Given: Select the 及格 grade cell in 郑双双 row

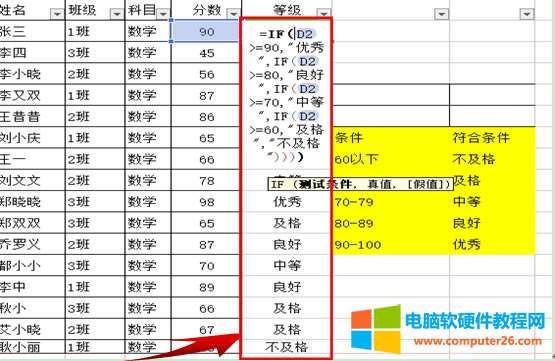Looking at the screenshot, I should click(x=286, y=223).
